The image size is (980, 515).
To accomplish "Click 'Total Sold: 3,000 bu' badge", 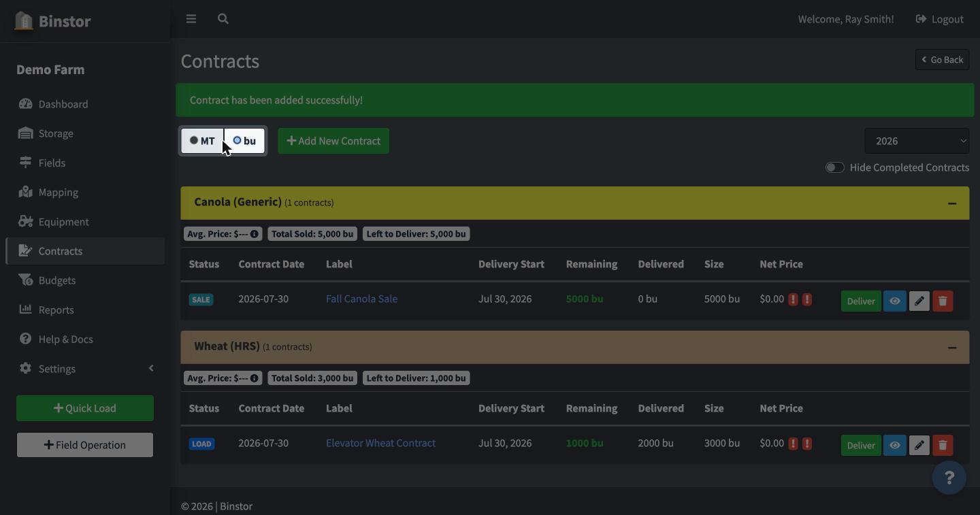I will pos(312,378).
